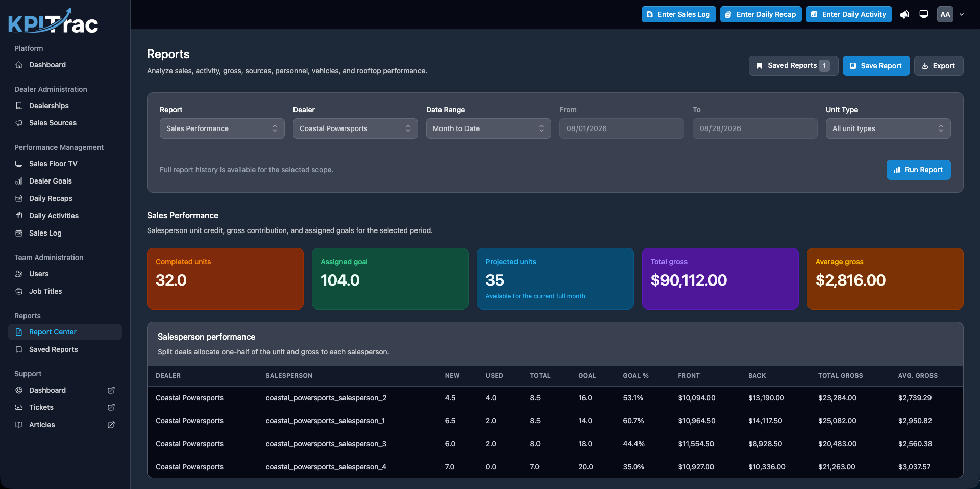Open Sales Floor TV
Screen dimensions: 980x489
click(x=65, y=164)
